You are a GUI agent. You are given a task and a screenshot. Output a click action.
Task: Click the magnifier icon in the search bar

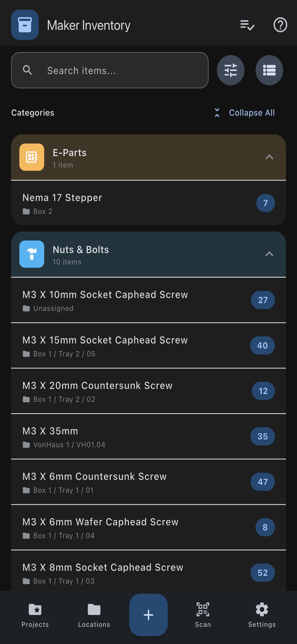[x=27, y=70]
